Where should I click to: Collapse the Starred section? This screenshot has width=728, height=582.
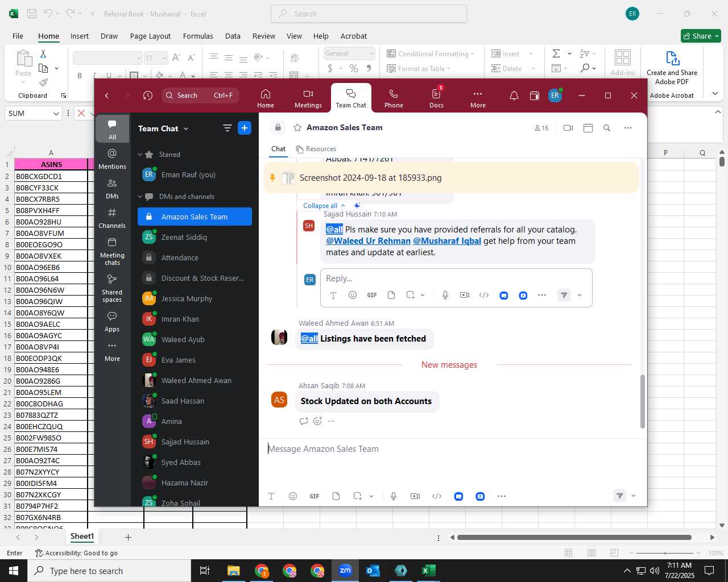tap(140, 155)
